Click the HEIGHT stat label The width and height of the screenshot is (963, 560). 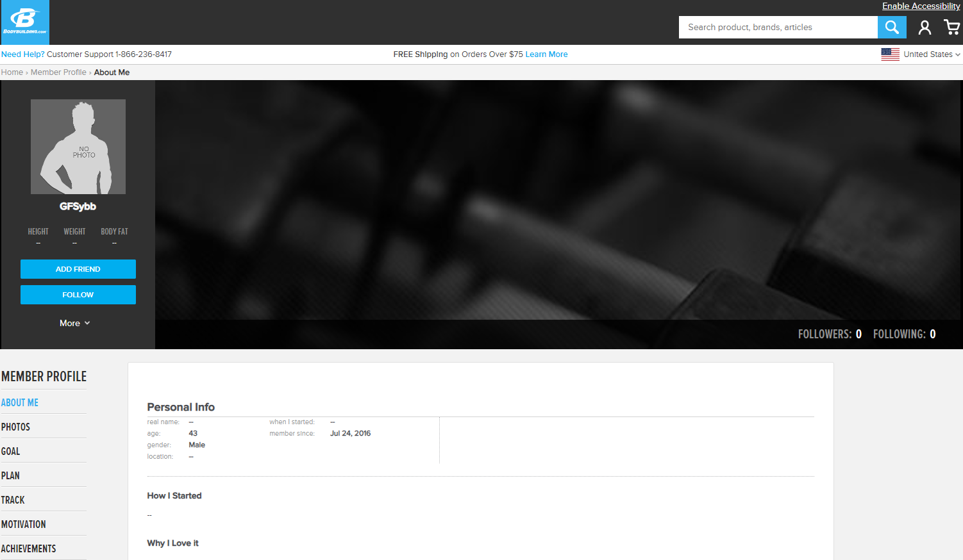pos(38,231)
